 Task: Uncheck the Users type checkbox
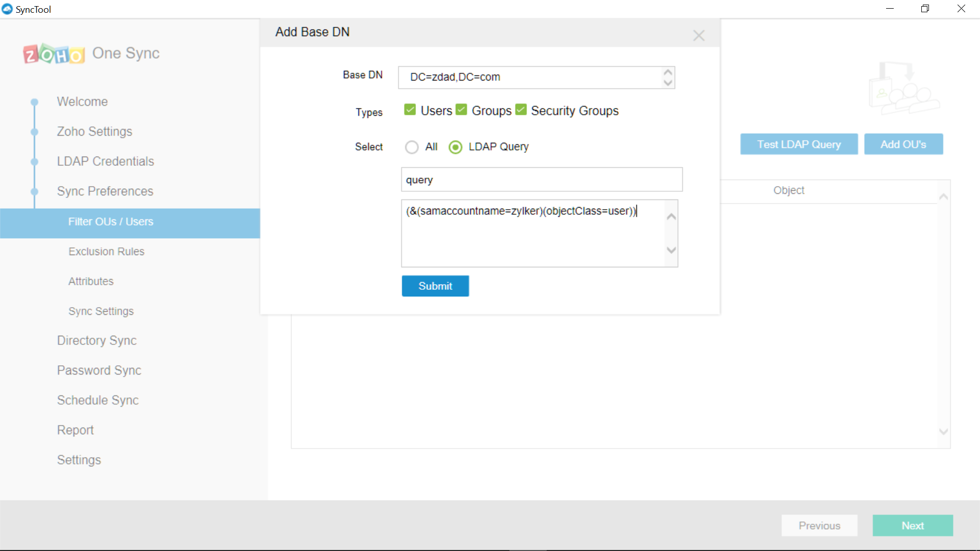tap(410, 110)
